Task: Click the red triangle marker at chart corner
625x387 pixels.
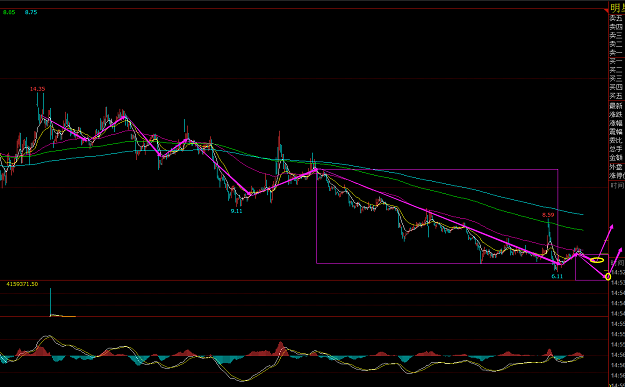Action: 606,10
